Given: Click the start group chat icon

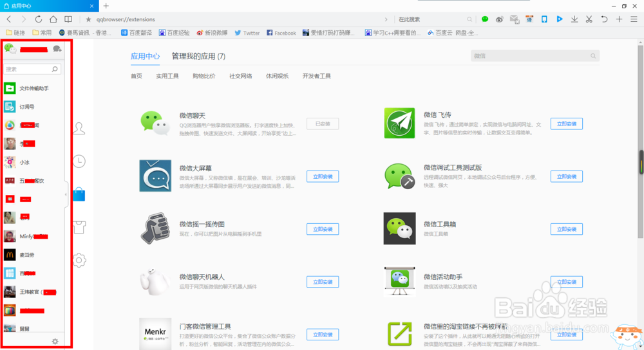Looking at the screenshot, I should tap(57, 50).
